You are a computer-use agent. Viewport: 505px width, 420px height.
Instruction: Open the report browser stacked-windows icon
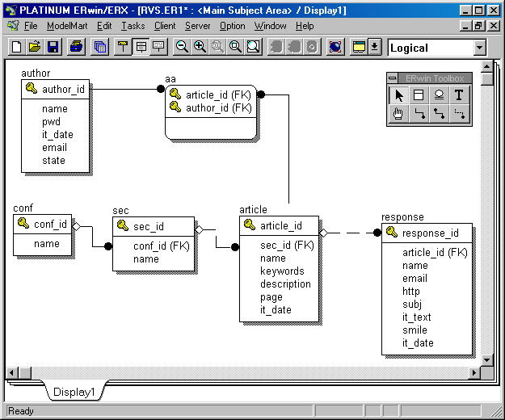(x=100, y=47)
